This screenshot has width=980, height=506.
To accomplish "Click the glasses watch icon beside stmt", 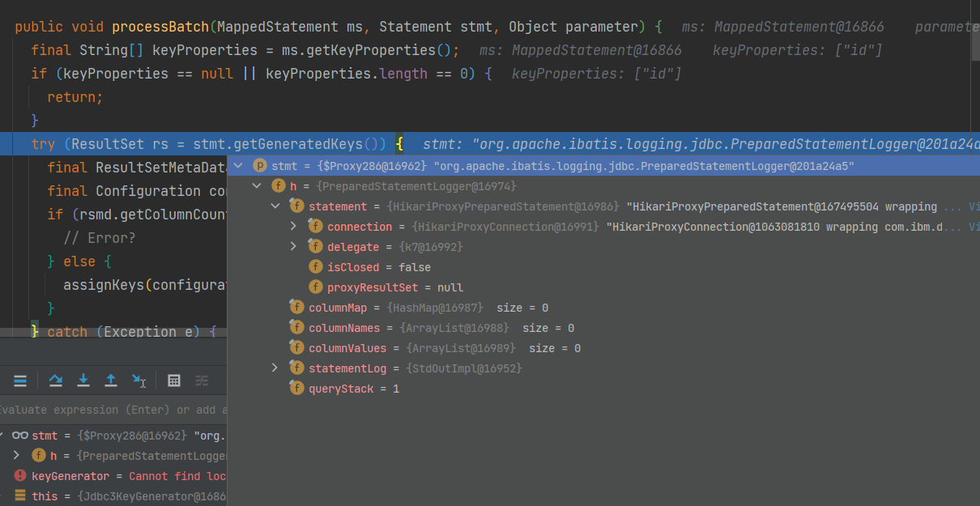I will click(x=20, y=436).
